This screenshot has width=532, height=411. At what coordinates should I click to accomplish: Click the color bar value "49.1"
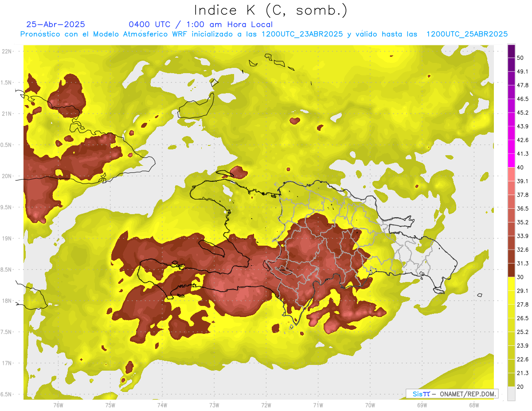[x=523, y=71]
